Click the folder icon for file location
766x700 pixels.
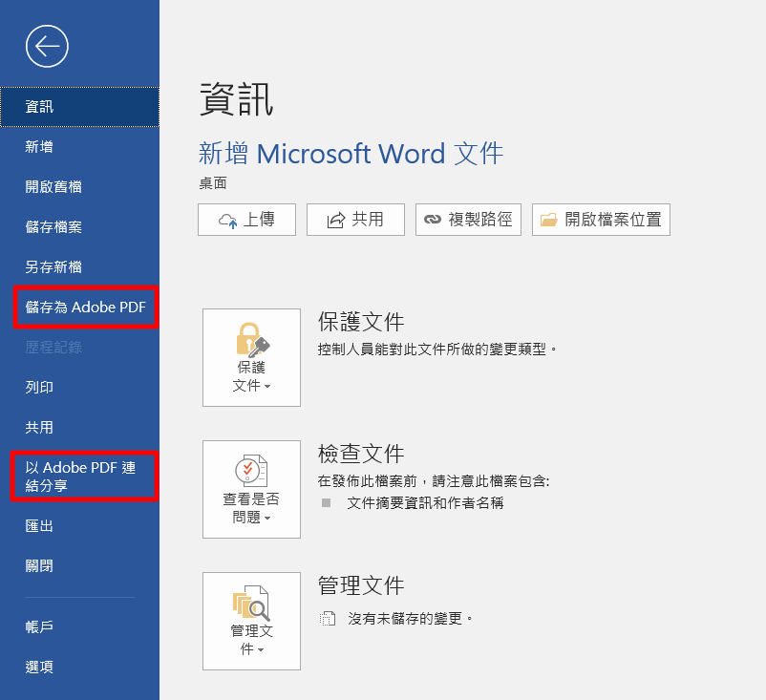pyautogui.click(x=548, y=220)
